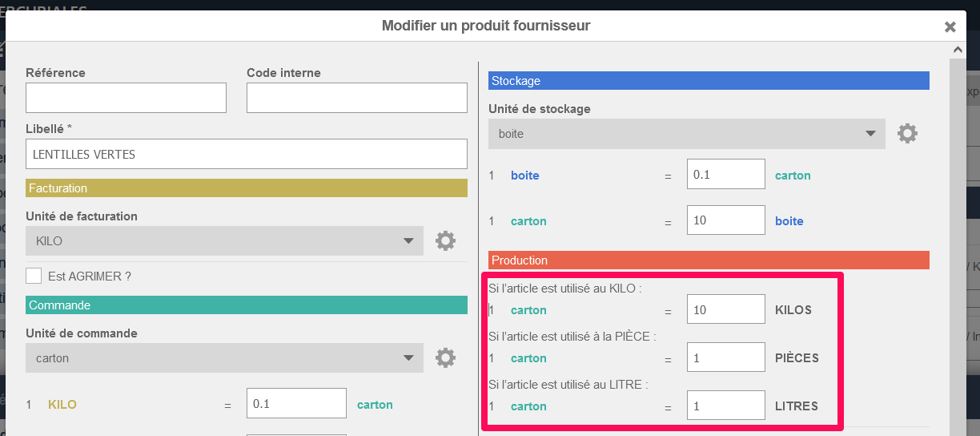Screen dimensions: 980x436
Task: Select the carton to PIÈCES value field
Action: (725, 357)
